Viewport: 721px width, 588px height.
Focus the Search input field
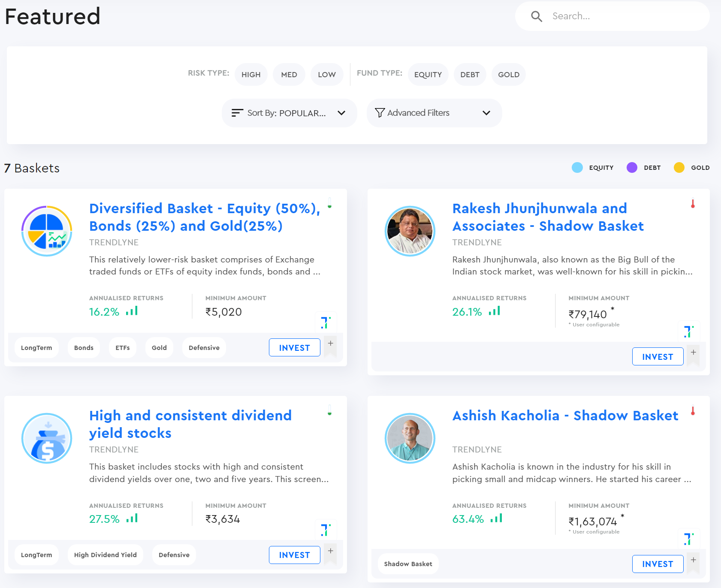point(612,16)
